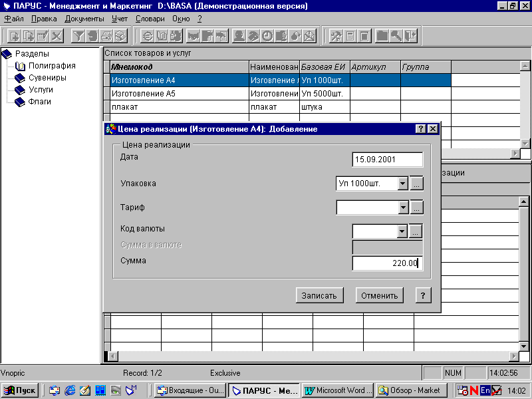Click the dialog title bar question mark button
The image size is (532, 399).
(420, 128)
